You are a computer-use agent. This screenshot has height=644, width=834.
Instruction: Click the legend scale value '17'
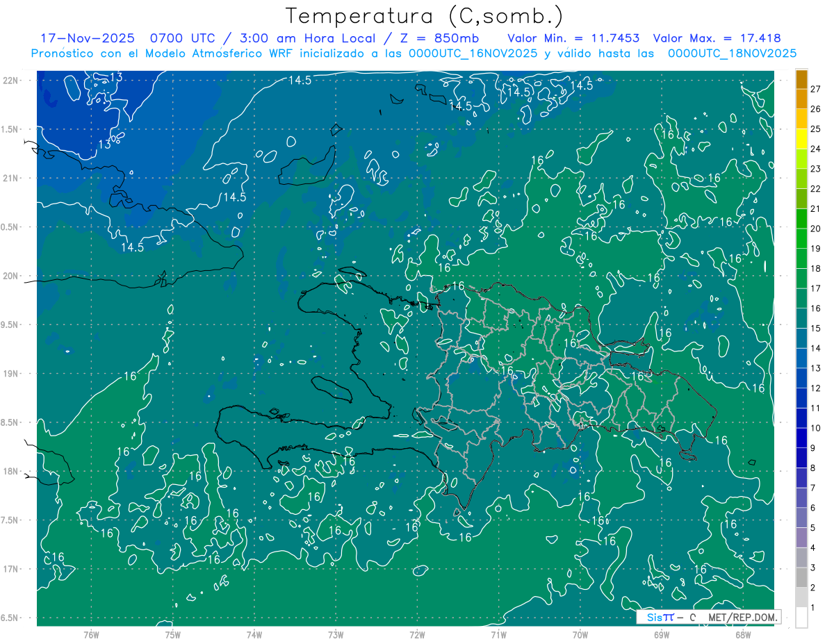click(816, 288)
